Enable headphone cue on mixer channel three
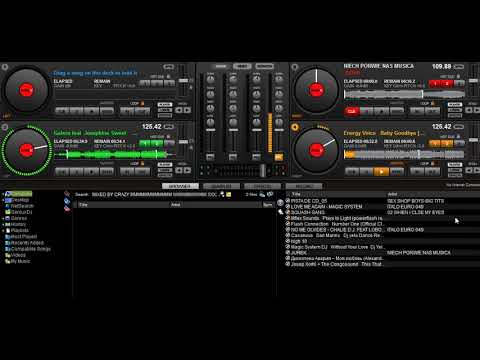The width and height of the screenshot is (480, 360). 256,157
